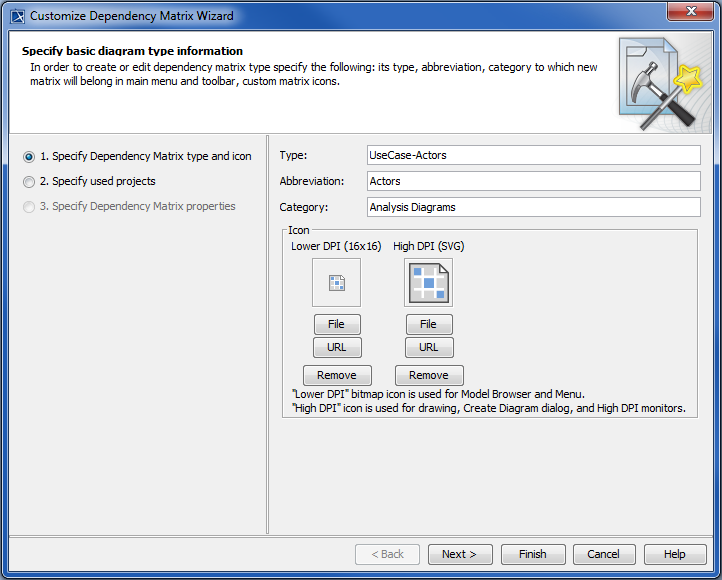Click the 'Specify basic diagram type information' heading
Image resolution: width=722 pixels, height=580 pixels.
(132, 51)
